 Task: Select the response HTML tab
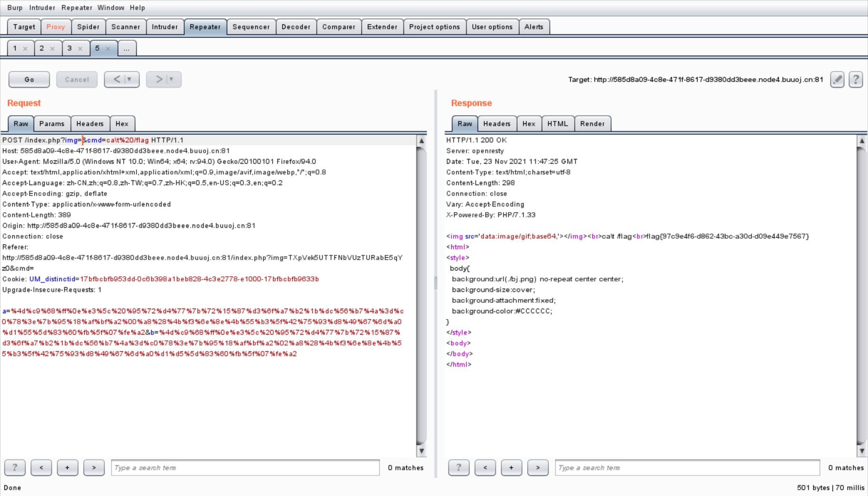(x=558, y=123)
